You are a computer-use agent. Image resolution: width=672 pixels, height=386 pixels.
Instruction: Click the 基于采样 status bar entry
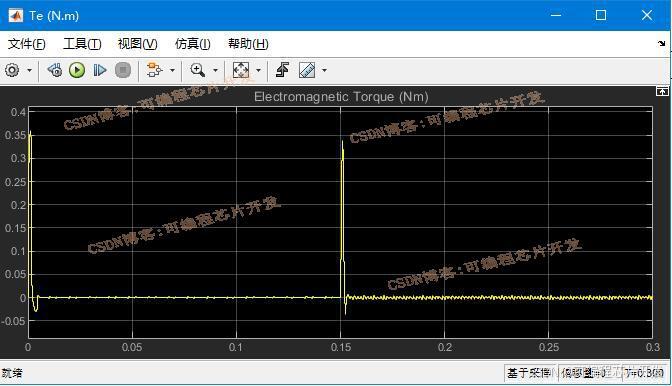(528, 373)
